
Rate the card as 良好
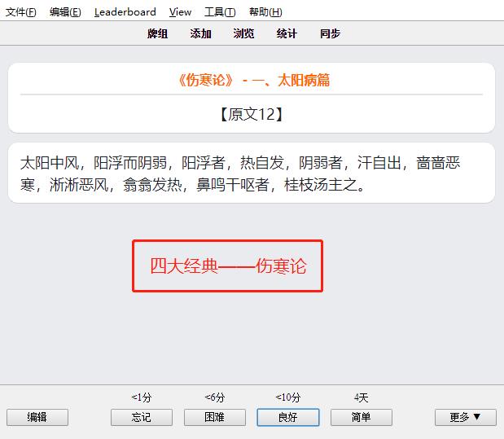coord(288,418)
